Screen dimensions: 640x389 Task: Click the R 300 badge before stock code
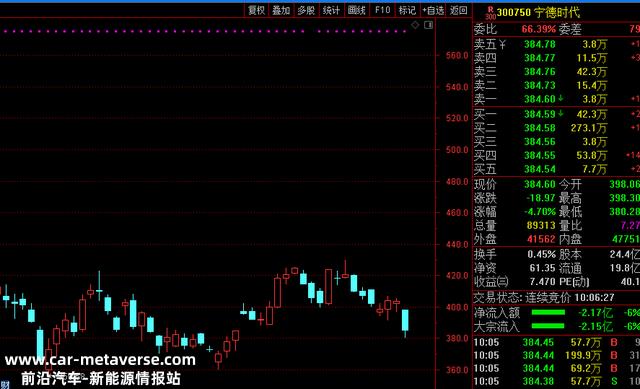click(490, 13)
